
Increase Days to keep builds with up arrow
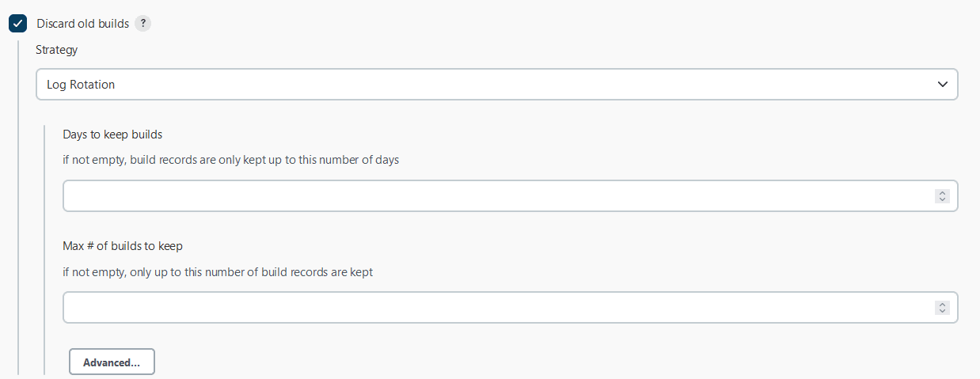pos(942,193)
